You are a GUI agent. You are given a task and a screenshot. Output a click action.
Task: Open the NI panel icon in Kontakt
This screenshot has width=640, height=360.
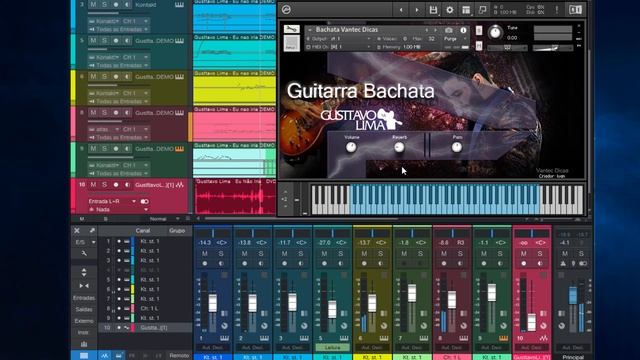[x=575, y=9]
